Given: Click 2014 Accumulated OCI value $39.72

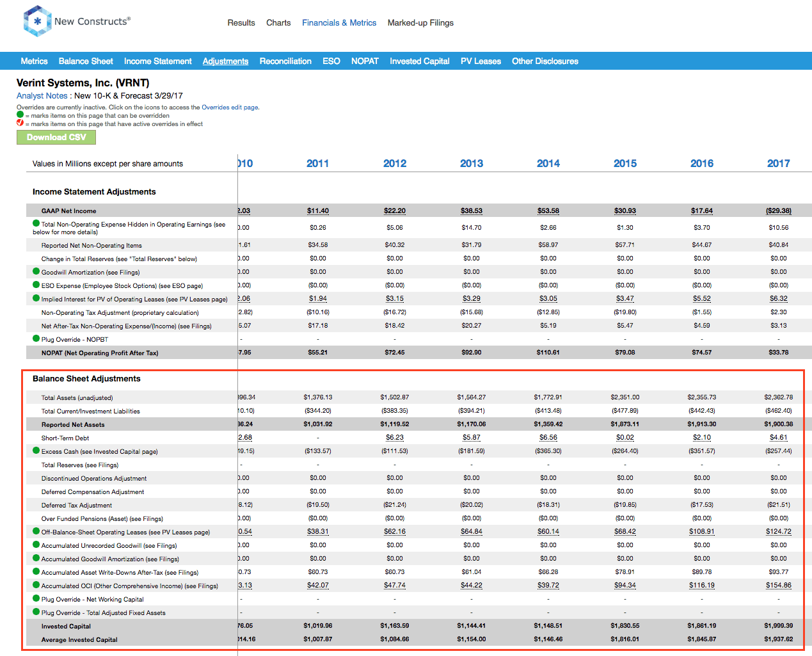Looking at the screenshot, I should coord(548,585).
